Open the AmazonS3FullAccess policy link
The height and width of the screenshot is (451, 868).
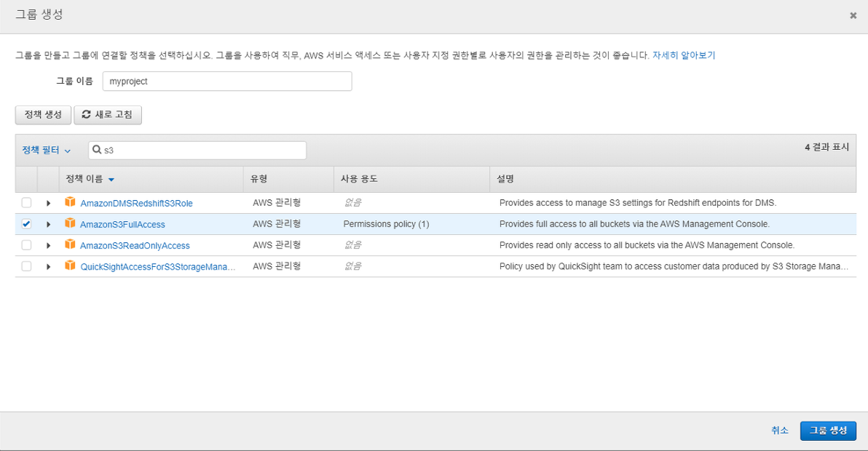click(x=122, y=224)
